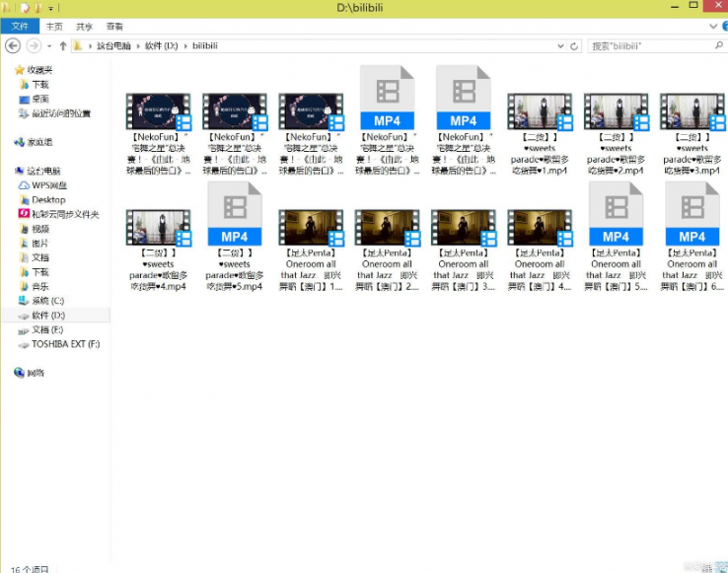Click 软件 (D:) breadcrumb in address bar
The height and width of the screenshot is (573, 728).
tap(161, 46)
